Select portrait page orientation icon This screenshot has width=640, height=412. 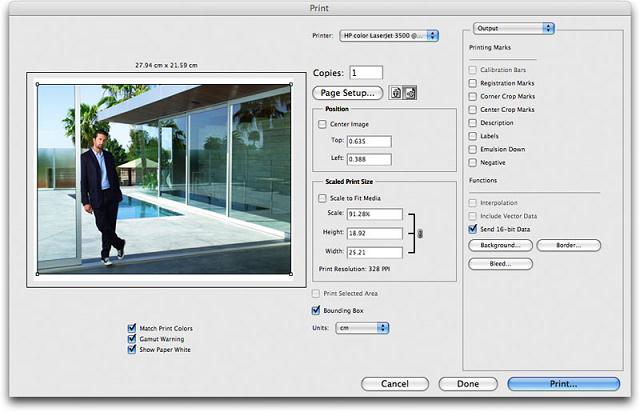click(x=396, y=93)
